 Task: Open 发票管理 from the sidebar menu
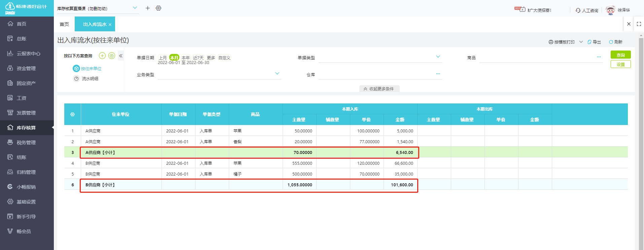point(26,113)
